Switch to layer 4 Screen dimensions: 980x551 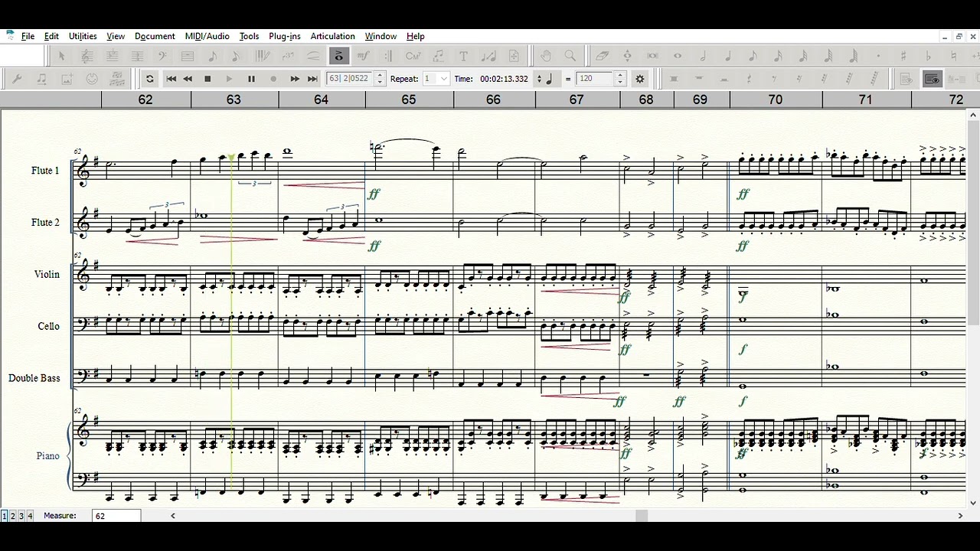[31, 517]
